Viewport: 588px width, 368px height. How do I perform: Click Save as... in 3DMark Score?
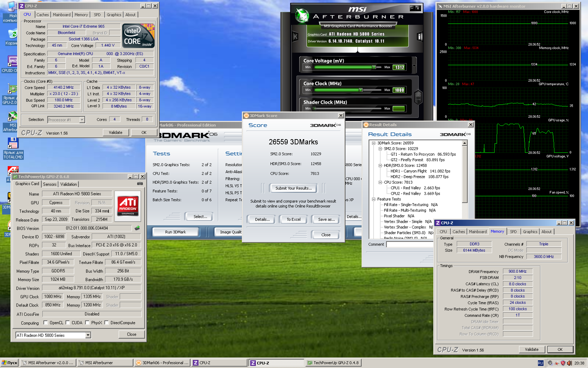[326, 219]
